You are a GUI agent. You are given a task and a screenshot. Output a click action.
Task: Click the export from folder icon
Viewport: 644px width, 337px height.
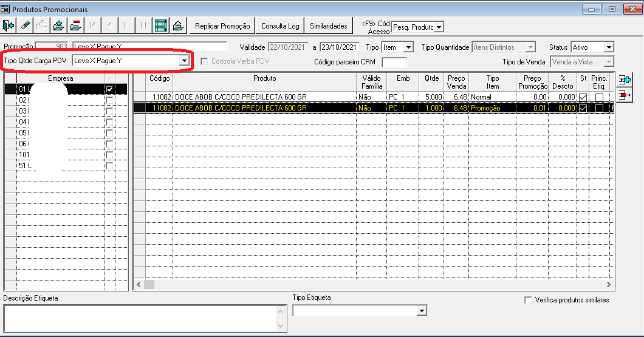[x=178, y=26]
